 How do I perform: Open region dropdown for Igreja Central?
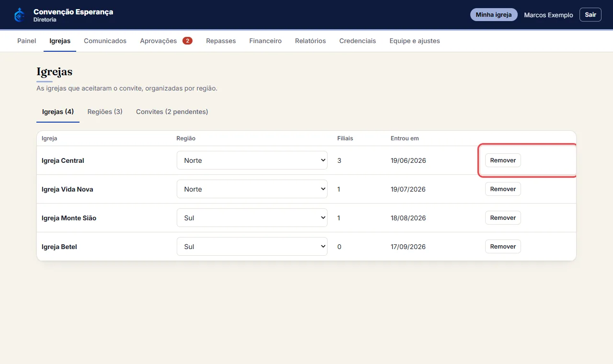point(252,160)
